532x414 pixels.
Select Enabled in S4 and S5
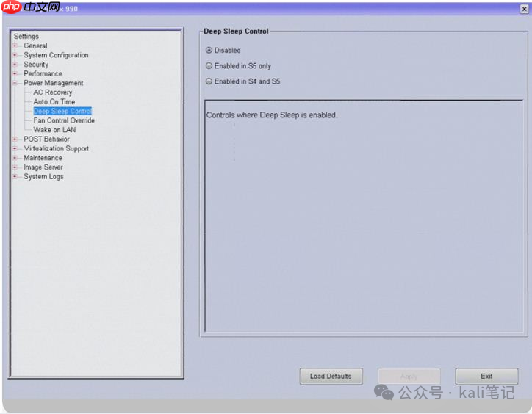[209, 81]
